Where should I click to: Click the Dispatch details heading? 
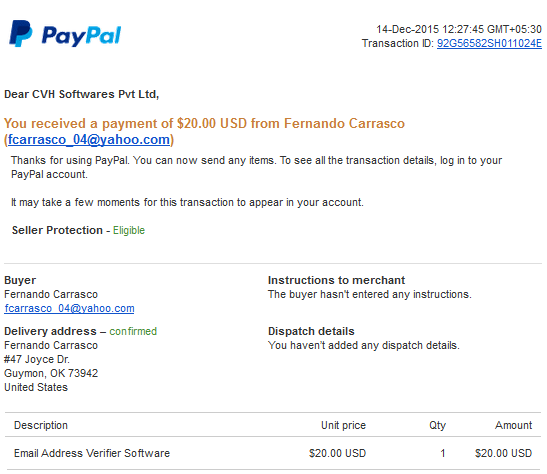tap(311, 331)
